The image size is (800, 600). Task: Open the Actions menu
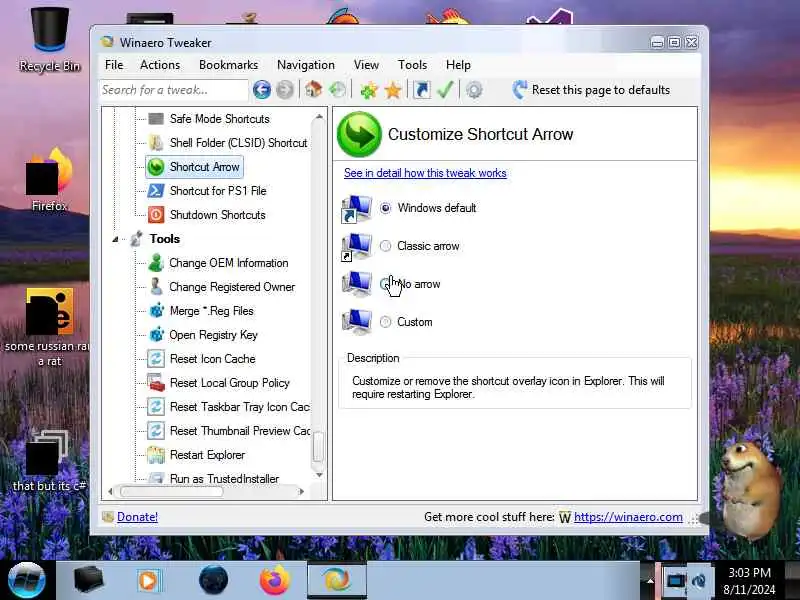(x=160, y=65)
